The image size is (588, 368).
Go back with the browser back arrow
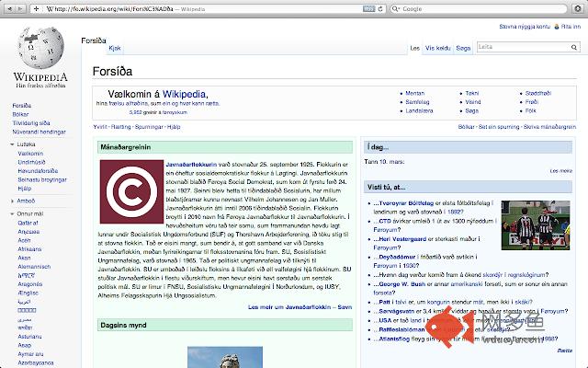tap(9, 8)
